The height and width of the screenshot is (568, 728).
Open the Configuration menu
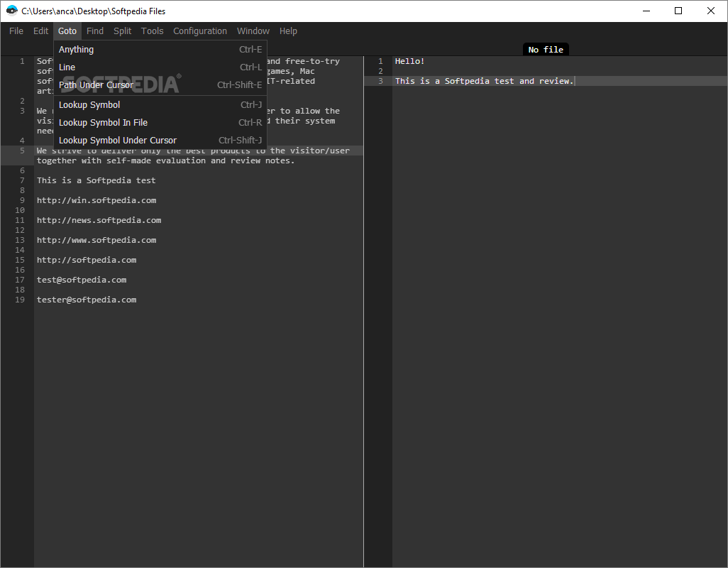click(200, 31)
